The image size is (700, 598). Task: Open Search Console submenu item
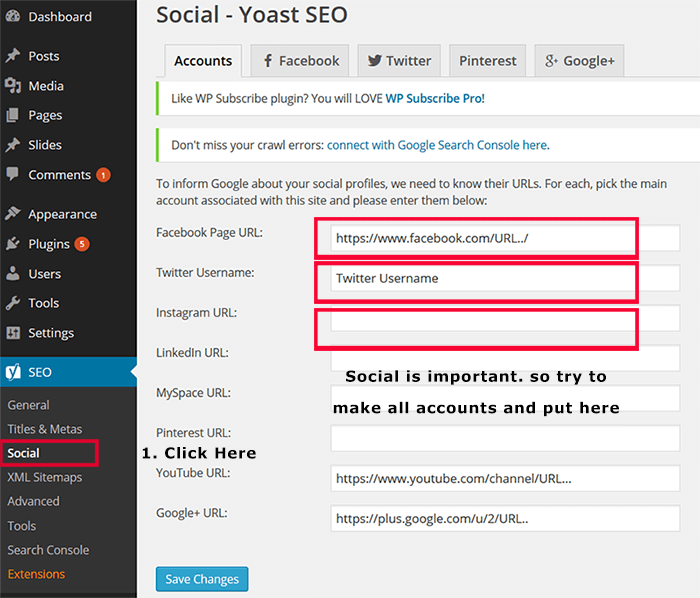(48, 550)
